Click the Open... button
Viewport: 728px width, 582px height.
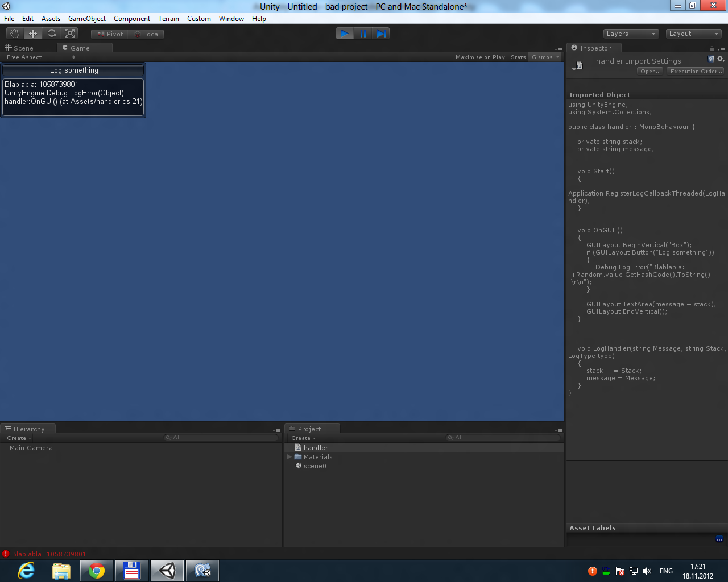pyautogui.click(x=651, y=72)
